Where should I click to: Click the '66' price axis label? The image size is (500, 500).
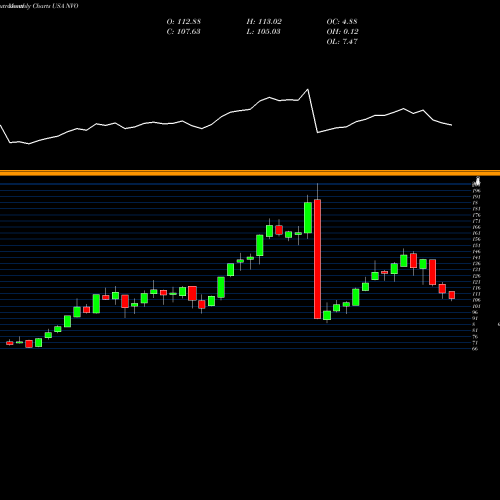pos(475,349)
